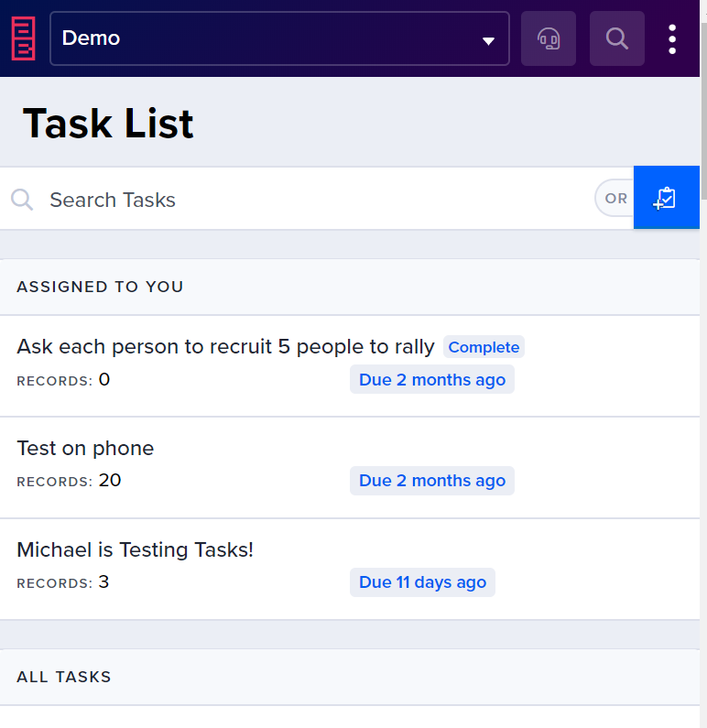This screenshot has width=707, height=728.
Task: Click Due 11 days ago badge
Action: point(422,582)
